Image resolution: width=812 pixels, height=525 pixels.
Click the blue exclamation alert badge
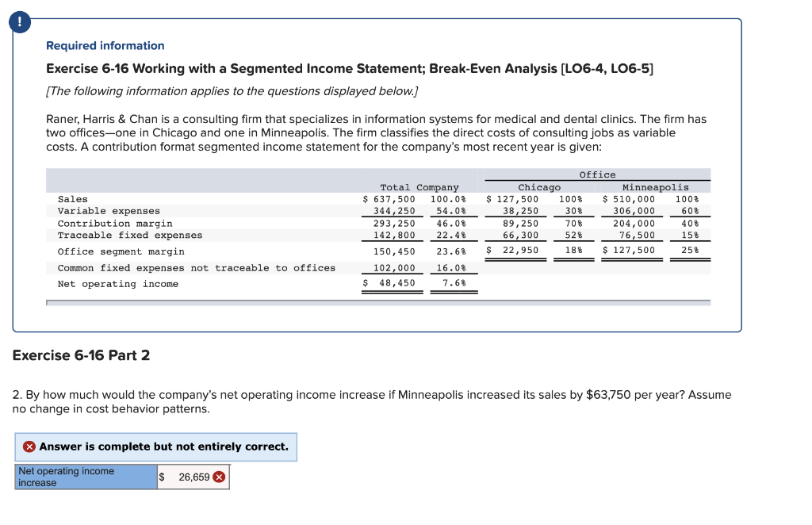[19, 22]
